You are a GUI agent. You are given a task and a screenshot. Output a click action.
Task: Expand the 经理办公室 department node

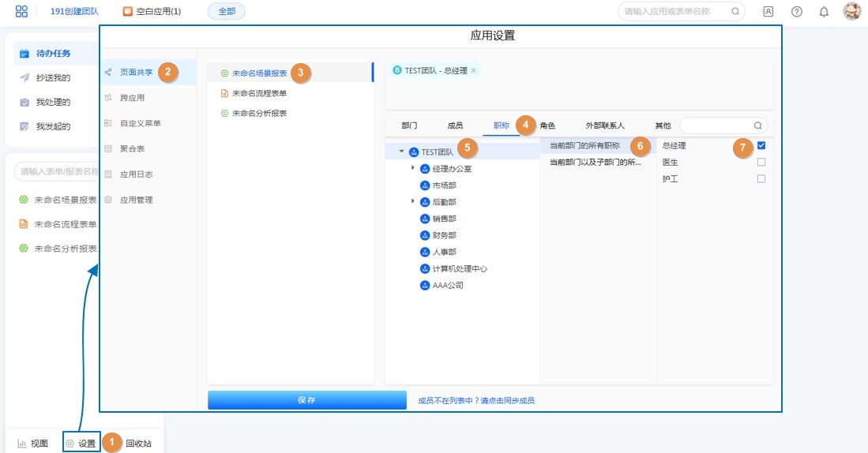point(412,168)
